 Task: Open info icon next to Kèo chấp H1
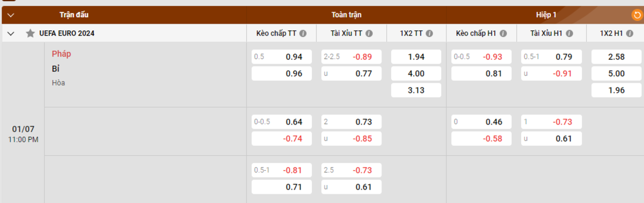[503, 33]
